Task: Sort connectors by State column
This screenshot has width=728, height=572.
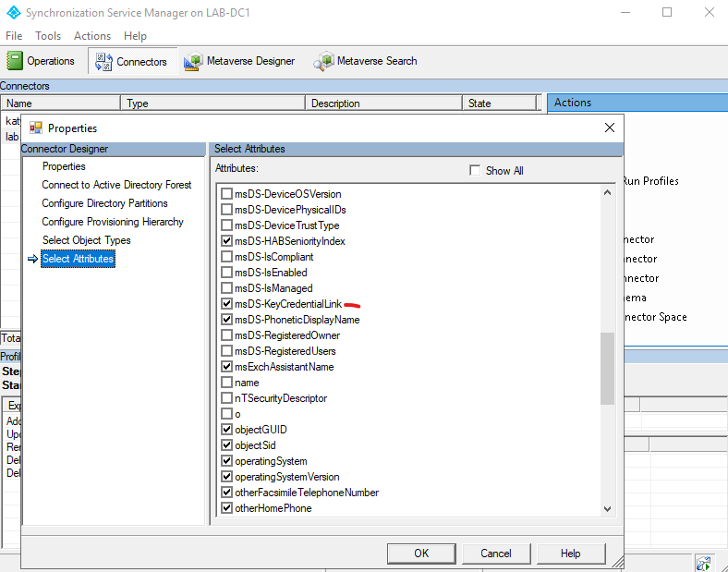Action: (499, 103)
